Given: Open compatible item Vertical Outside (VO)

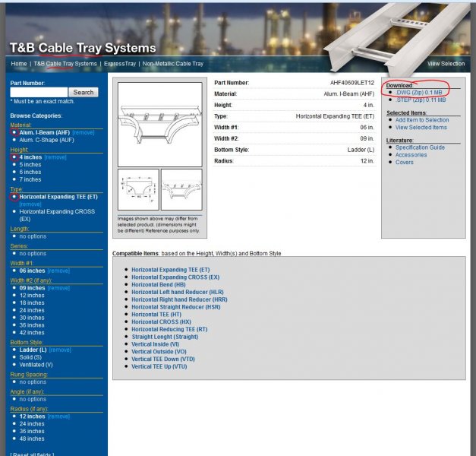Looking at the screenshot, I should (x=159, y=351).
